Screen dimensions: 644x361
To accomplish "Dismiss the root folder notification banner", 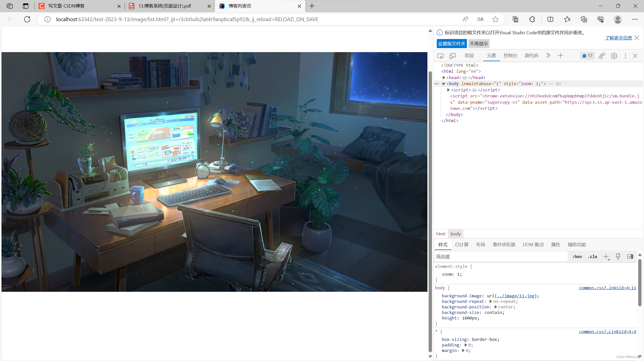I will (637, 38).
